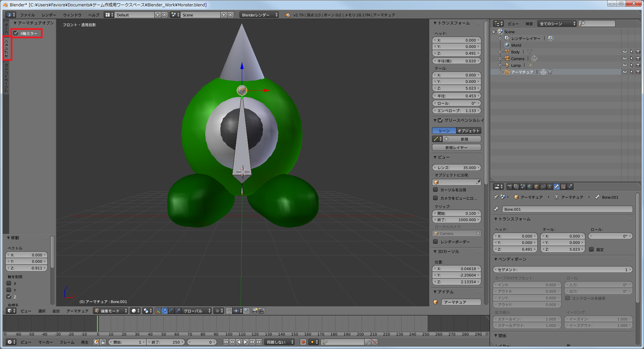
Task: Hide the Body object via eye icon
Action: (625, 52)
